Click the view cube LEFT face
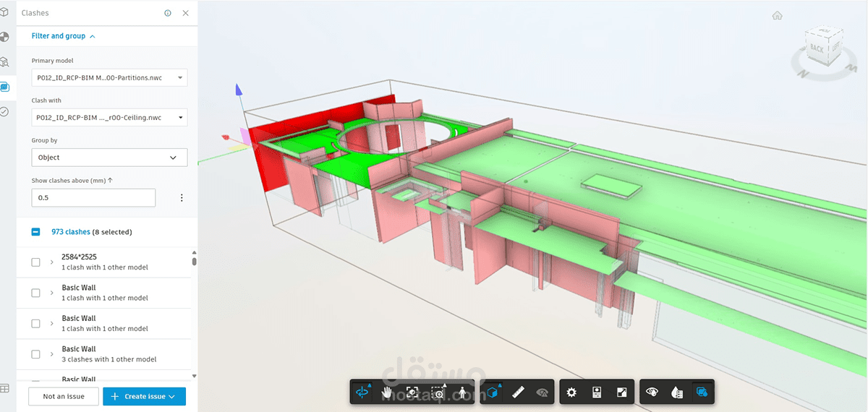 click(x=835, y=46)
